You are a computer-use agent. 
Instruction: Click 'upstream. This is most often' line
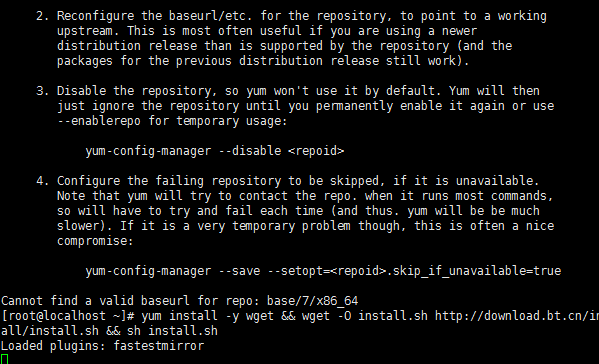point(267,31)
